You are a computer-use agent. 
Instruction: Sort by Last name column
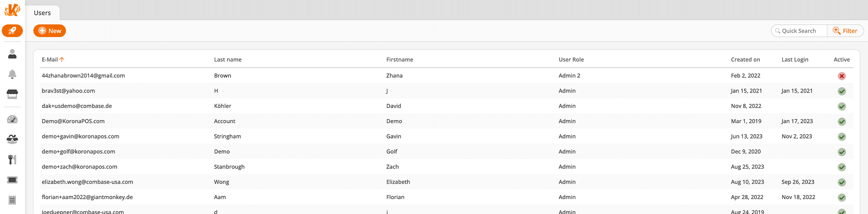tap(228, 60)
